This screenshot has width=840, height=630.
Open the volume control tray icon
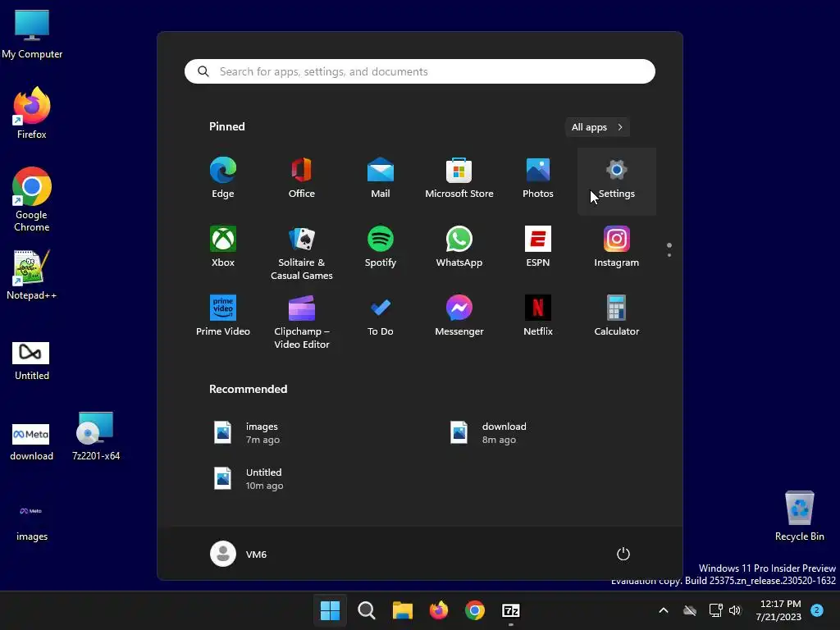point(735,610)
